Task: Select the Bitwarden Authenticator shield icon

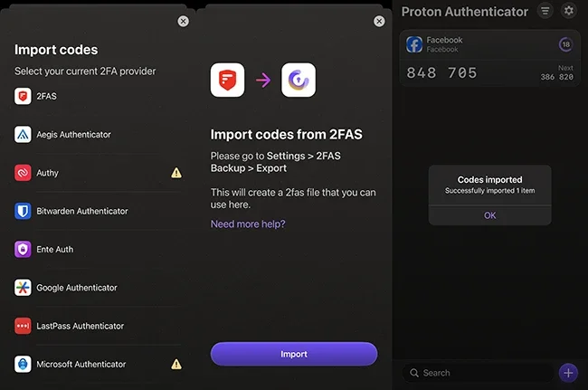Action: (x=23, y=211)
